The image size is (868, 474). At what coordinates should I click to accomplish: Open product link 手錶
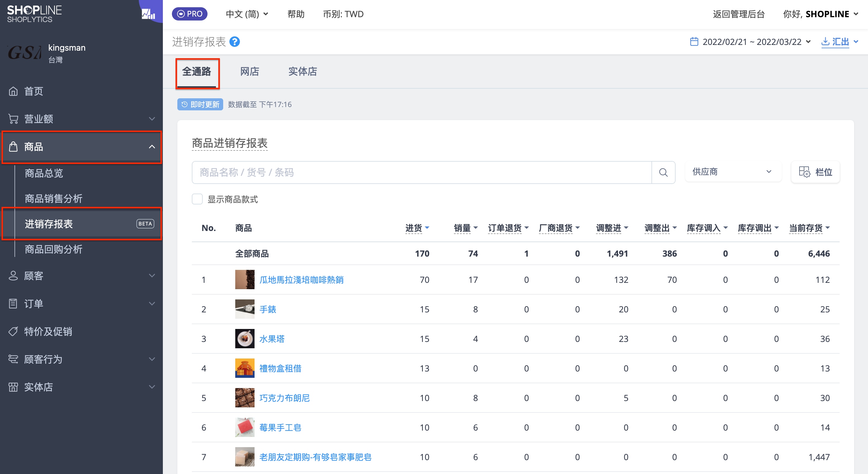268,309
